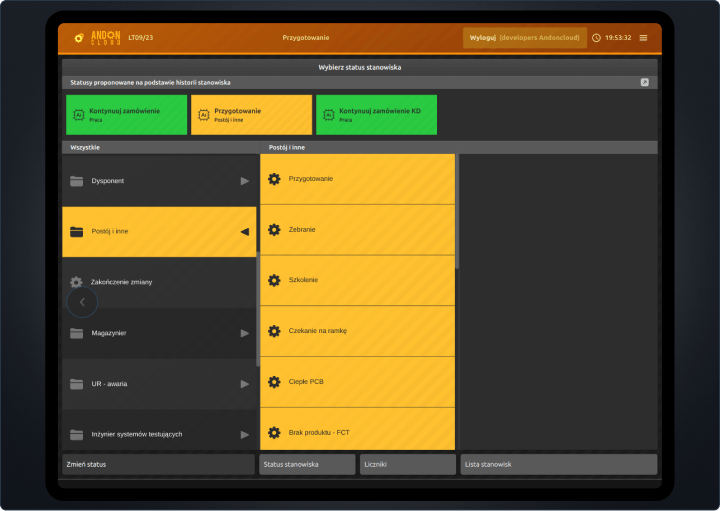Expand the UR - awaria arrow
Image resolution: width=720 pixels, height=511 pixels.
pyautogui.click(x=245, y=384)
